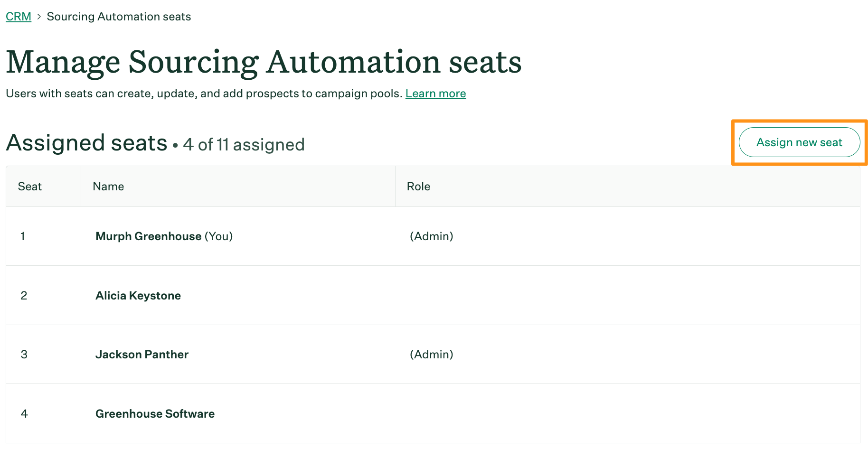Click the Assign new seat button
This screenshot has width=868, height=449.
tap(799, 142)
